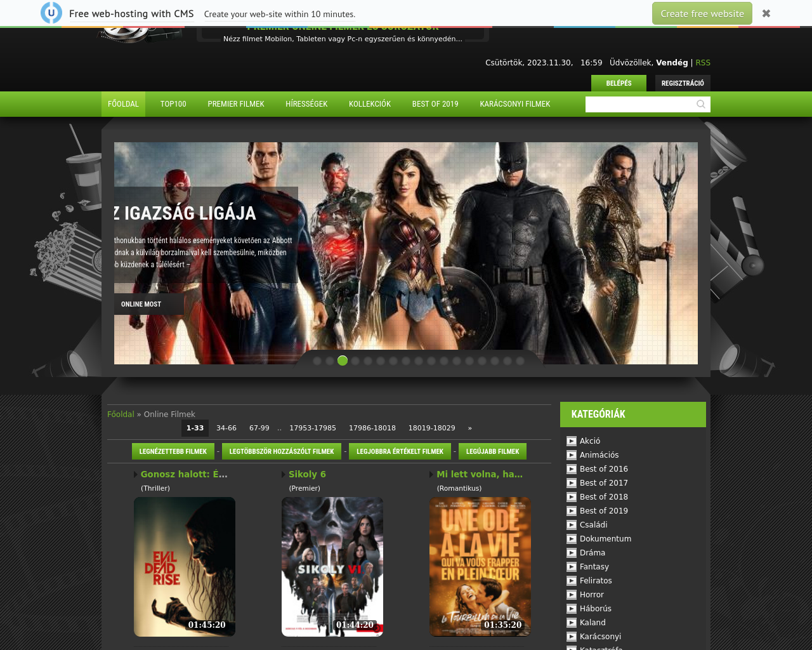Click the play icon beside Akció
812x650 pixels.
coord(572,441)
